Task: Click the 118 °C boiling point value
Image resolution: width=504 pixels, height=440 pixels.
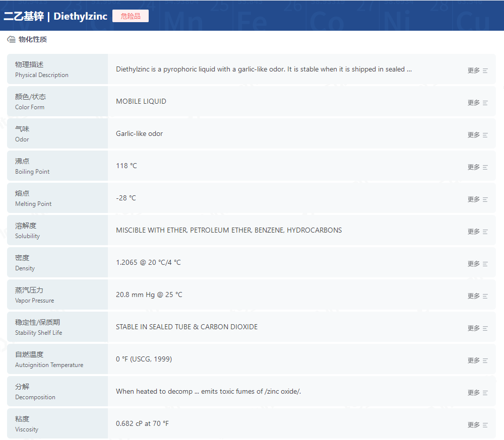Action: pos(127,166)
